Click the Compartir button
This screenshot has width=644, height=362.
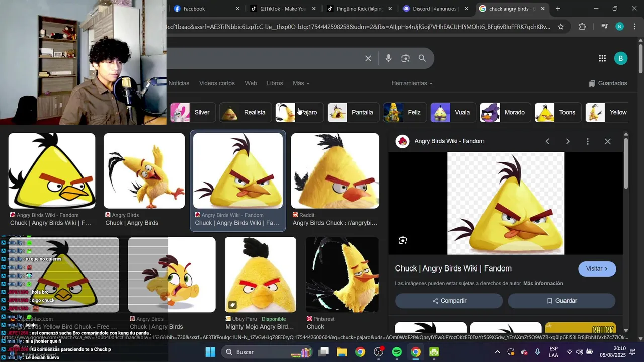(449, 301)
